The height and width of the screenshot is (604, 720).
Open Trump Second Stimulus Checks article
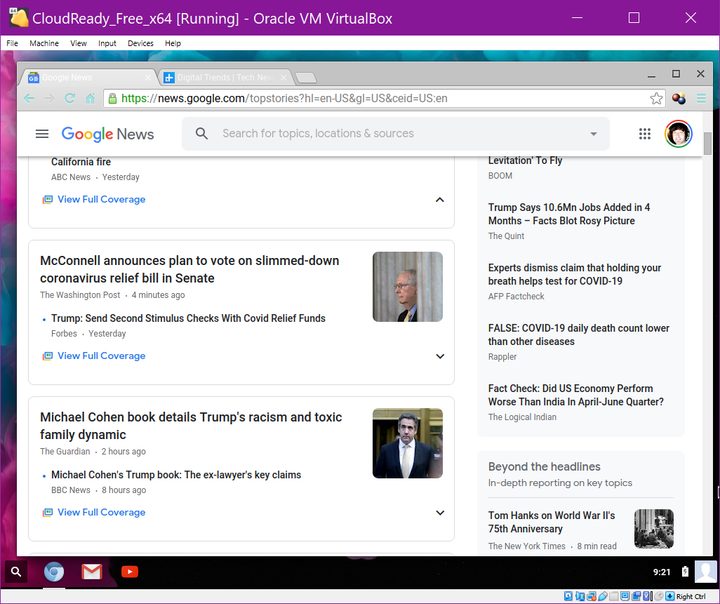point(188,318)
